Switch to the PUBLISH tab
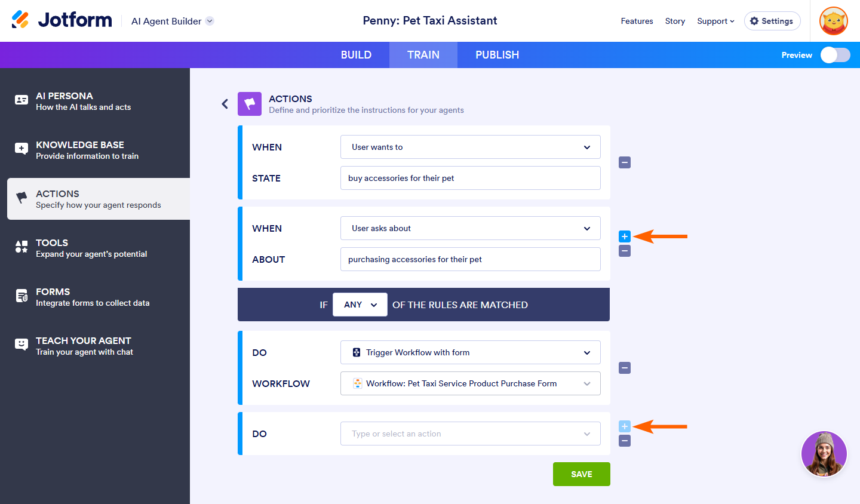This screenshot has height=504, width=860. pos(497,55)
